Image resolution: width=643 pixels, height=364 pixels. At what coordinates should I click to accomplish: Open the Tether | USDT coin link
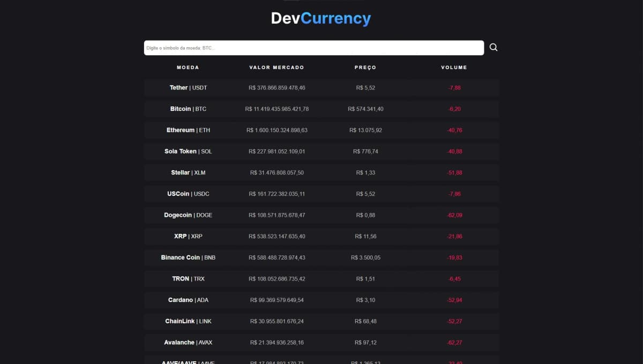(188, 88)
